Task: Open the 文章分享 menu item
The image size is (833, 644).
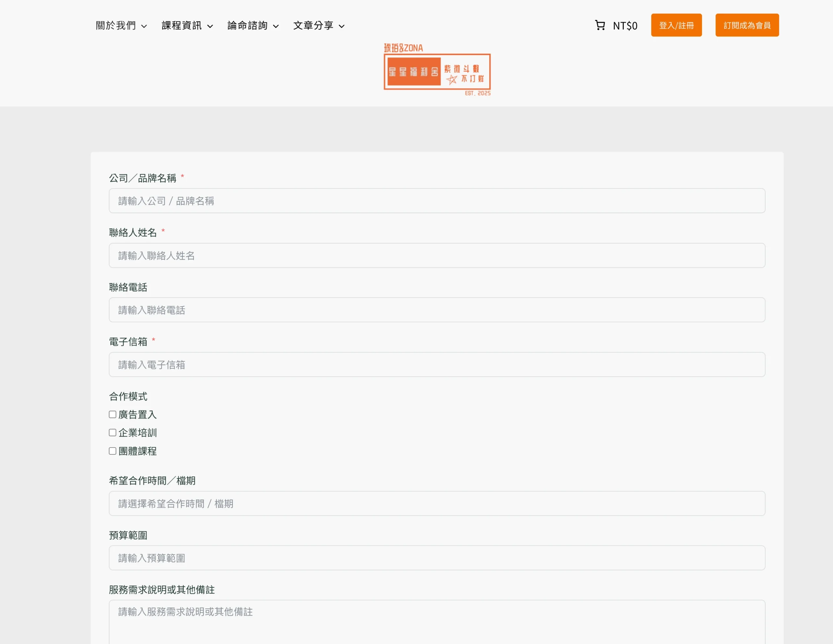Action: point(313,26)
